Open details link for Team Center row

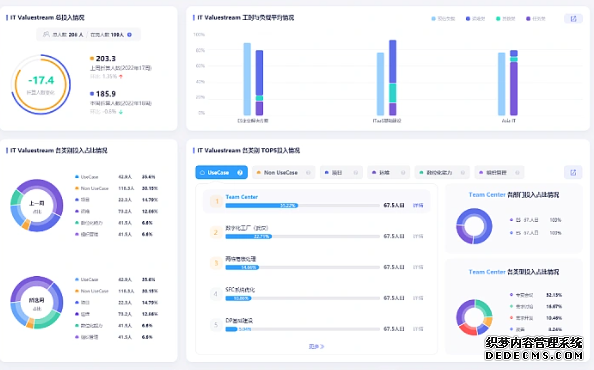tap(418, 205)
